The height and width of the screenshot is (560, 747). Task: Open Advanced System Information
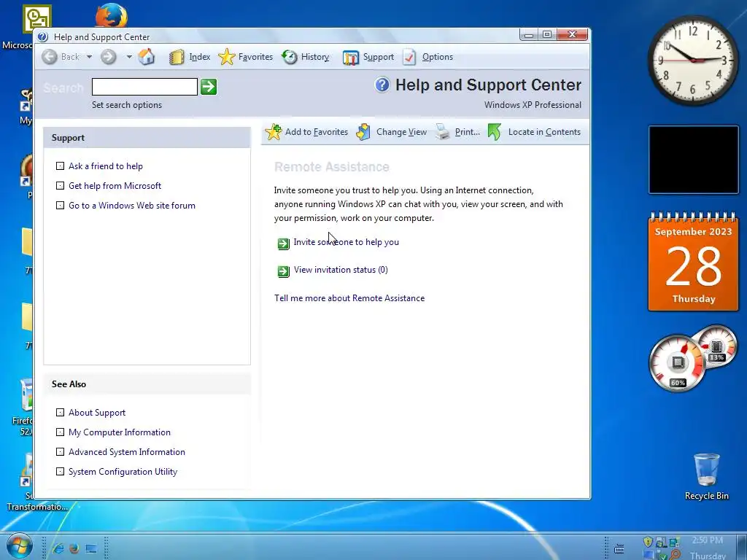[x=127, y=452]
